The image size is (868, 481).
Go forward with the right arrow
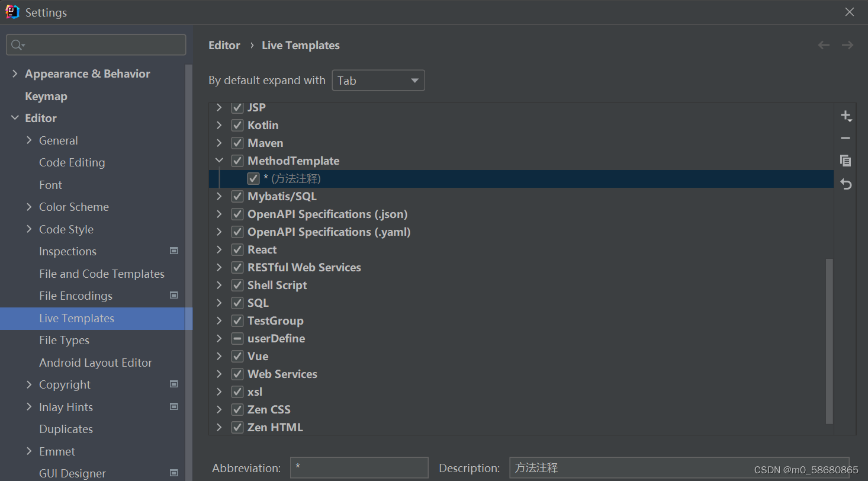(848, 45)
